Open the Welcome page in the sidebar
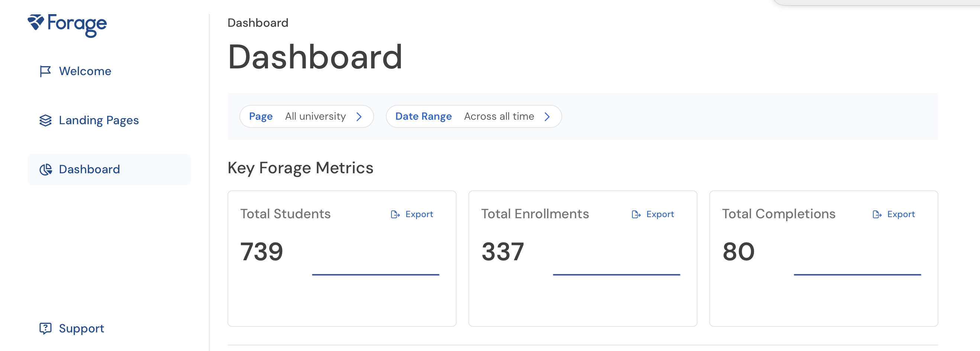The image size is (980, 351). click(109, 71)
